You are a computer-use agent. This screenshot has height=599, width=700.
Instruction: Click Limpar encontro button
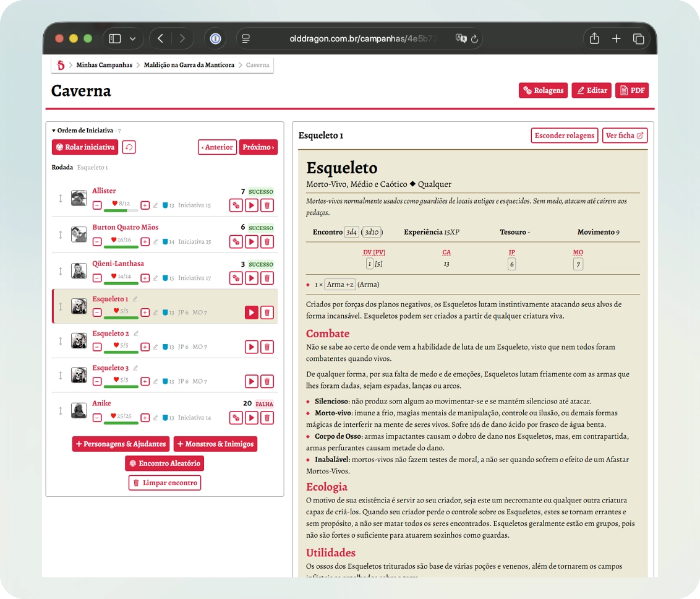[x=164, y=483]
